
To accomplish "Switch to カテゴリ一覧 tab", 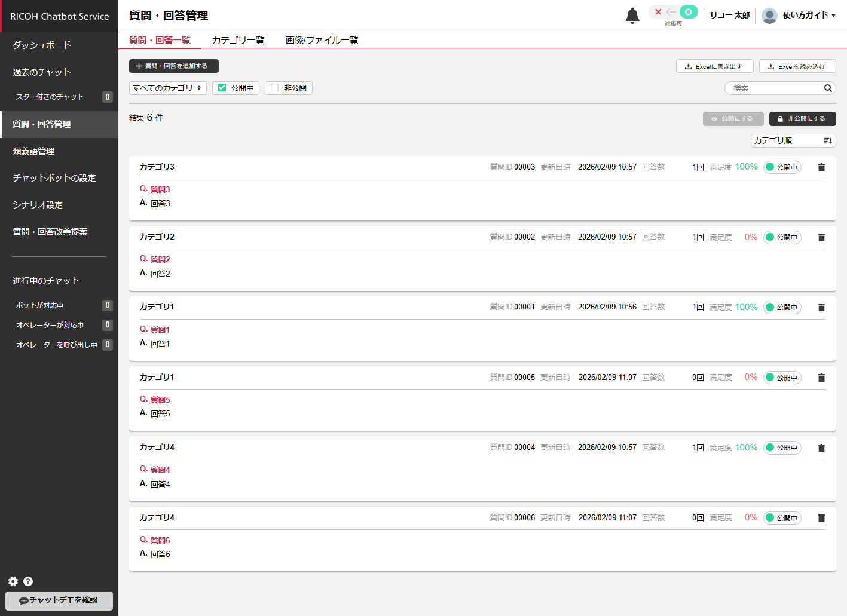I will click(238, 40).
